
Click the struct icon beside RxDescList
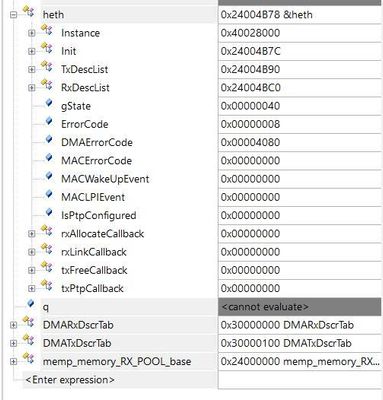[x=47, y=85]
